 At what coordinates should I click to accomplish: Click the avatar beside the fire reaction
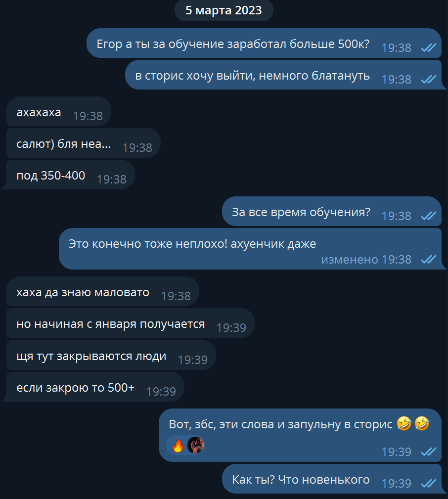click(195, 445)
